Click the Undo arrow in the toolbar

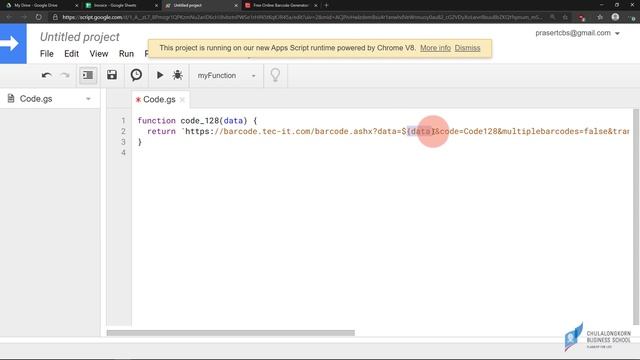[x=47, y=75]
